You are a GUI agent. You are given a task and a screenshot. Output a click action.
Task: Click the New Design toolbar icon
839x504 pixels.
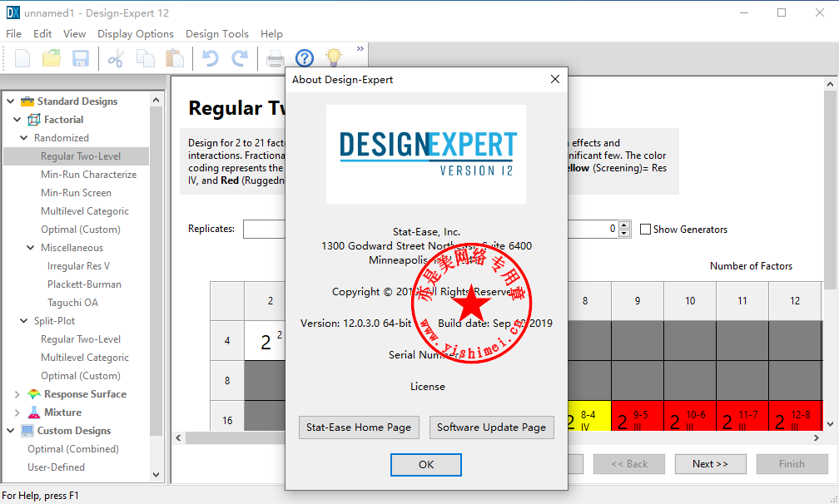(22, 58)
